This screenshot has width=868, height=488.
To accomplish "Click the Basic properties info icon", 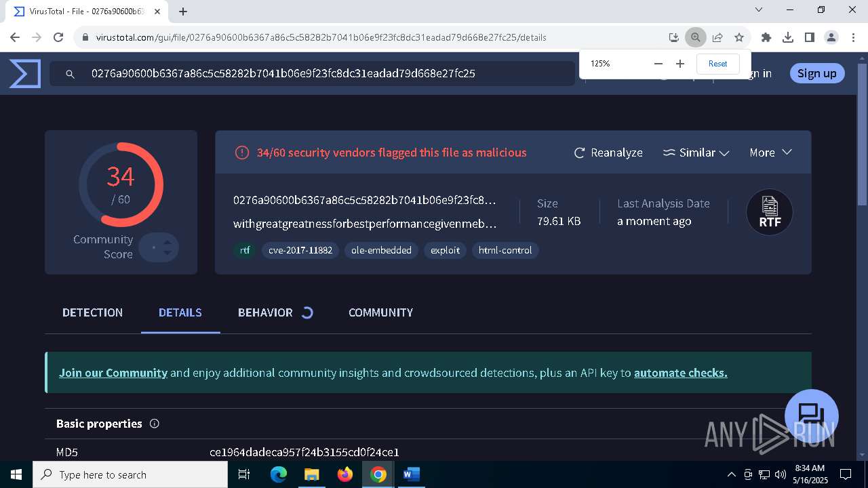I will (x=154, y=424).
